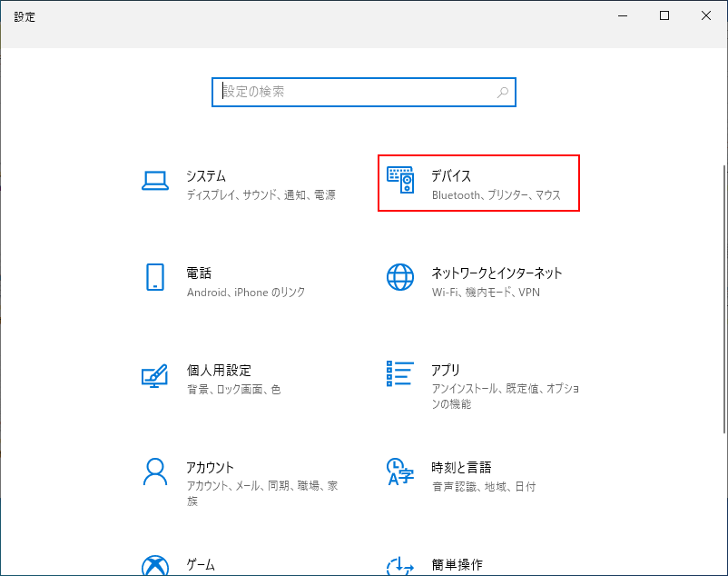Click the search magnifier icon

tap(502, 93)
